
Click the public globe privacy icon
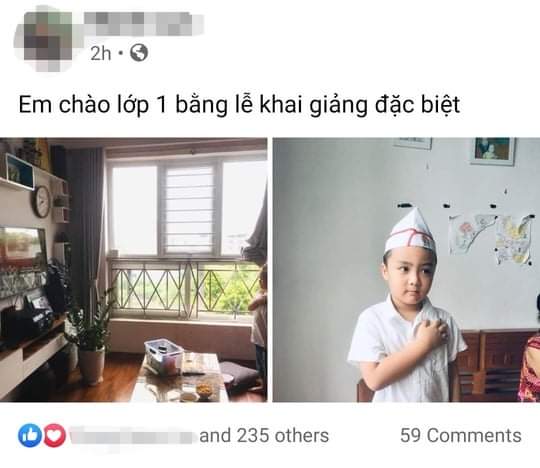139,53
